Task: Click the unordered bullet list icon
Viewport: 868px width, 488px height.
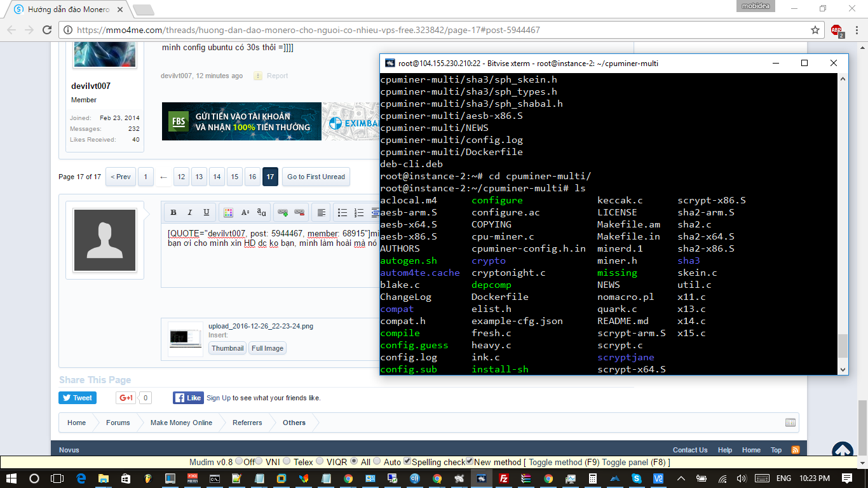Action: click(x=342, y=212)
